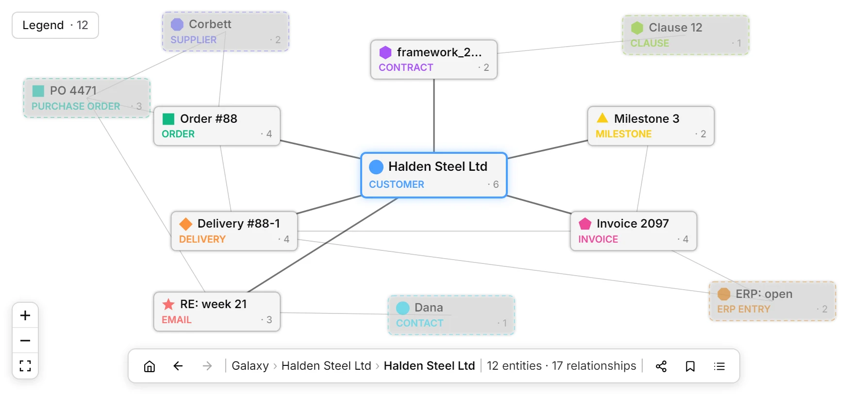
Task: Click the 12 entities count text
Action: (514, 366)
